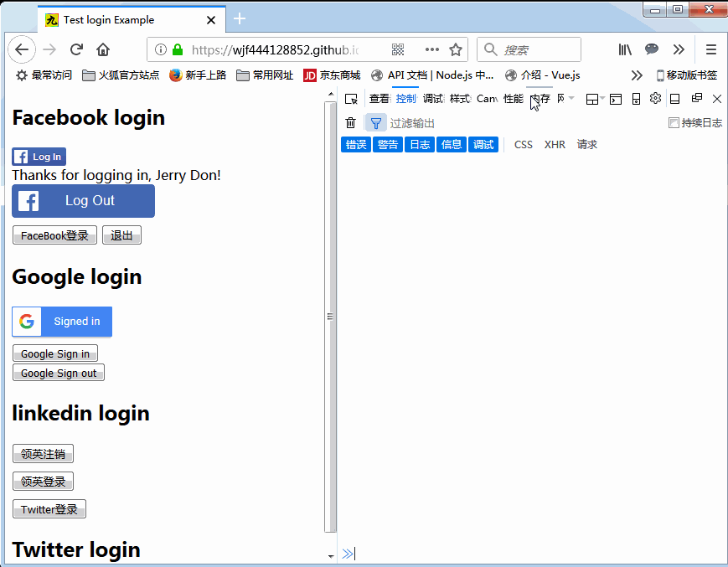The height and width of the screenshot is (567, 728).
Task: Open devtools settings gear
Action: (655, 98)
